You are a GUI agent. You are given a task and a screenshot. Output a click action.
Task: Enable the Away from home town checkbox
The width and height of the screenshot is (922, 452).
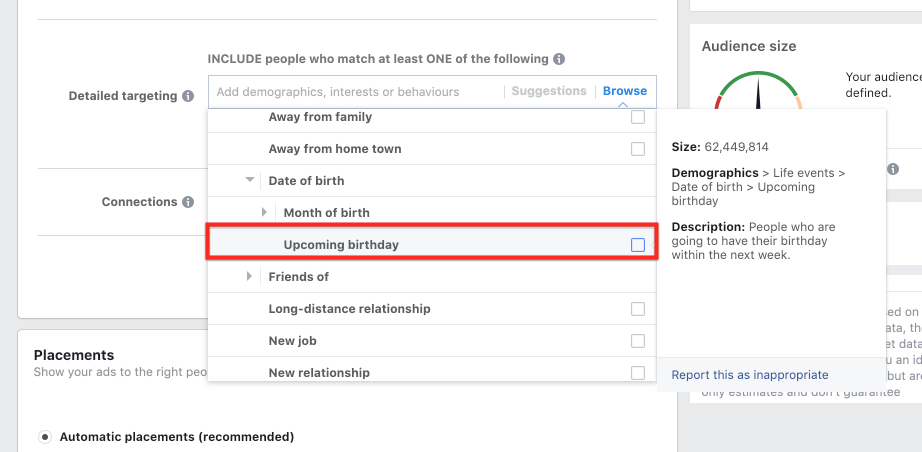click(x=638, y=149)
